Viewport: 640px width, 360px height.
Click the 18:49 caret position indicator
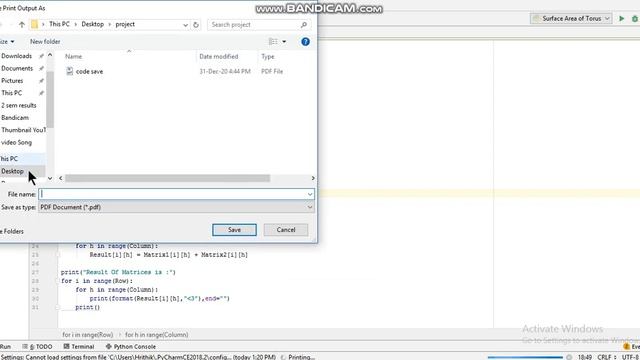(585, 357)
